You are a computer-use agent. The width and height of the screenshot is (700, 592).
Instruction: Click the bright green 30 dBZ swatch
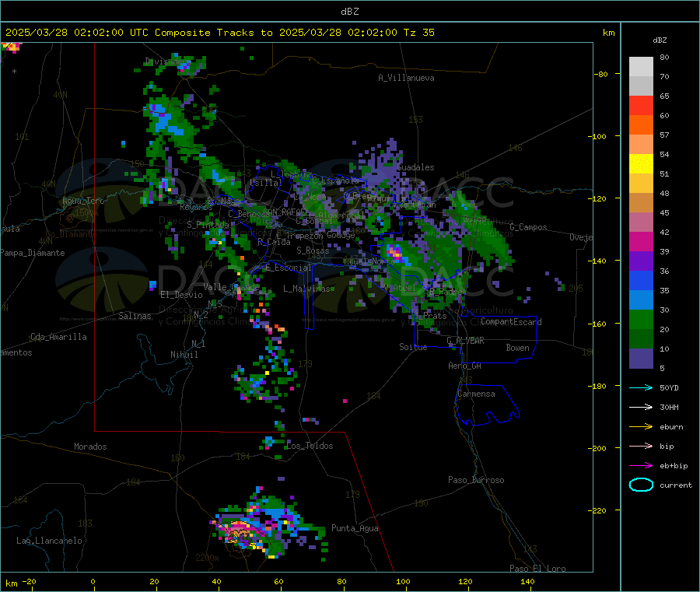[x=641, y=319]
